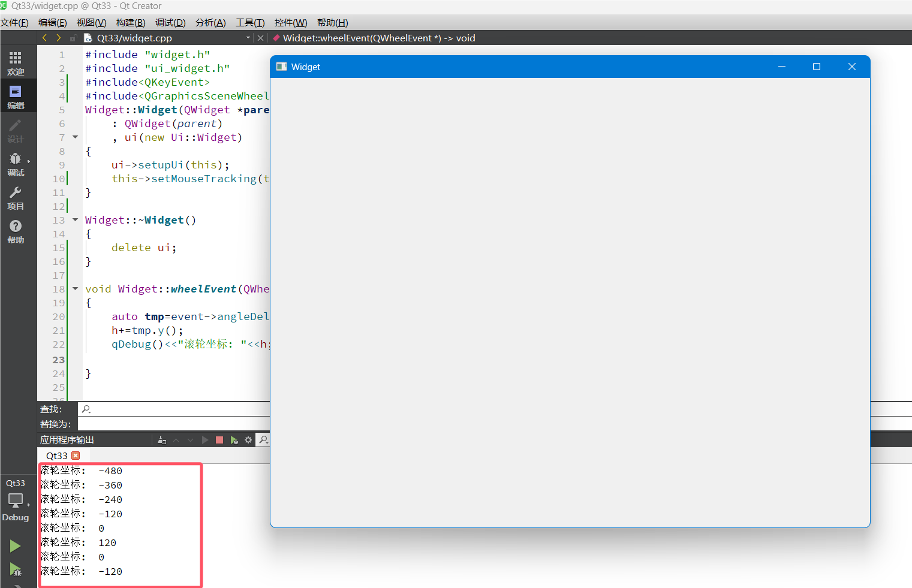Place cursor on h+=tmp.y(); line
912x588 pixels.
148,330
